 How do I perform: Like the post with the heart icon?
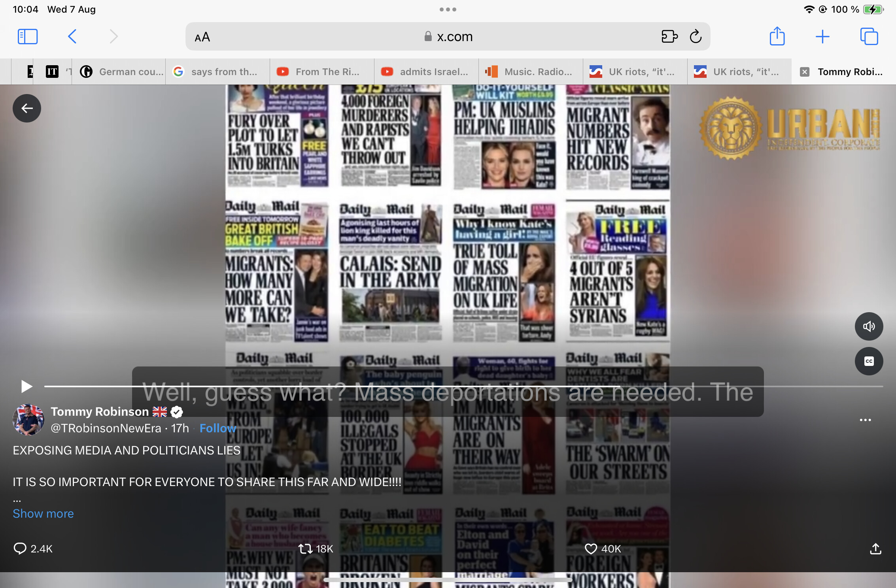tap(591, 548)
